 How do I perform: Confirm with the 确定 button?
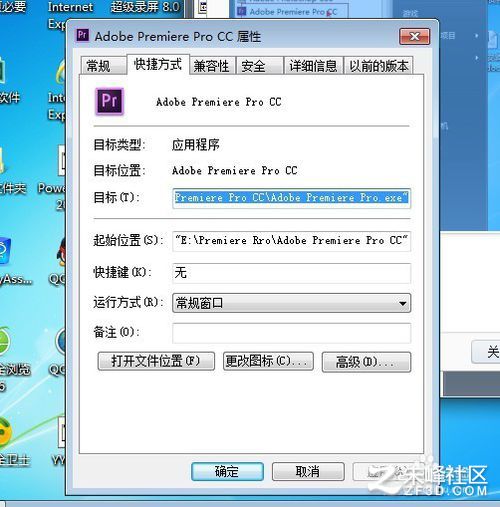point(227,471)
